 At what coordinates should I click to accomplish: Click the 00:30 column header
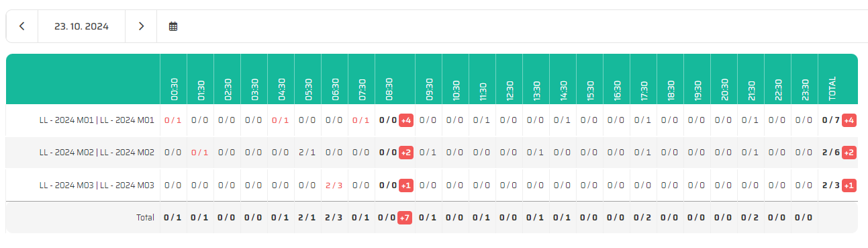[x=174, y=89]
